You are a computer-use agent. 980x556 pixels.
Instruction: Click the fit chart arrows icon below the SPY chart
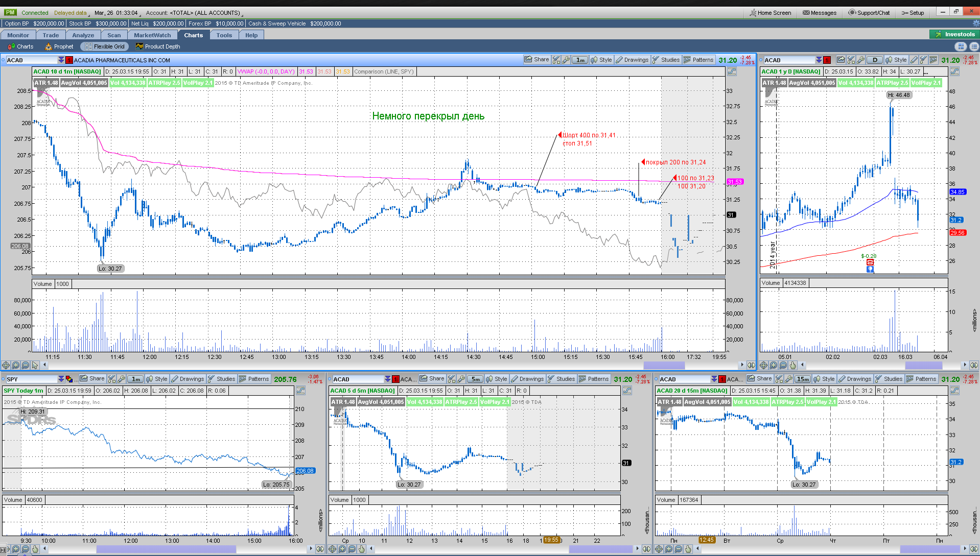320,549
